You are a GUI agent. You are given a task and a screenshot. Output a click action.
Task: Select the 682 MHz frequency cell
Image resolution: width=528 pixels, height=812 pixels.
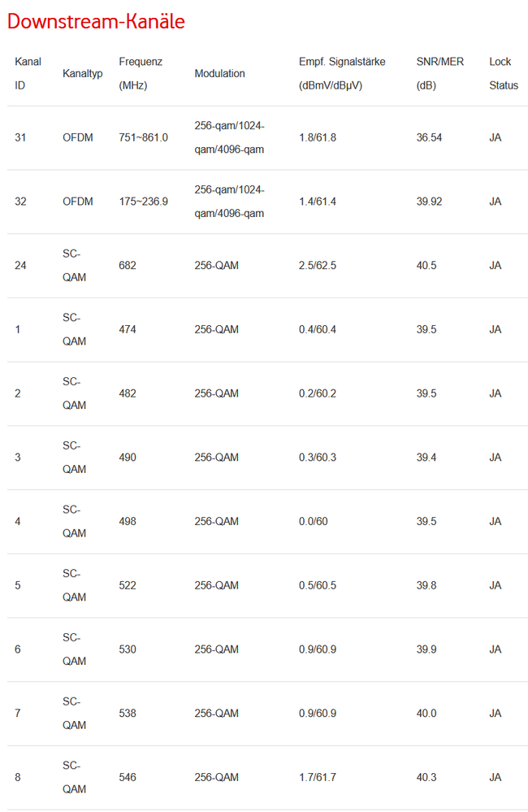click(128, 266)
